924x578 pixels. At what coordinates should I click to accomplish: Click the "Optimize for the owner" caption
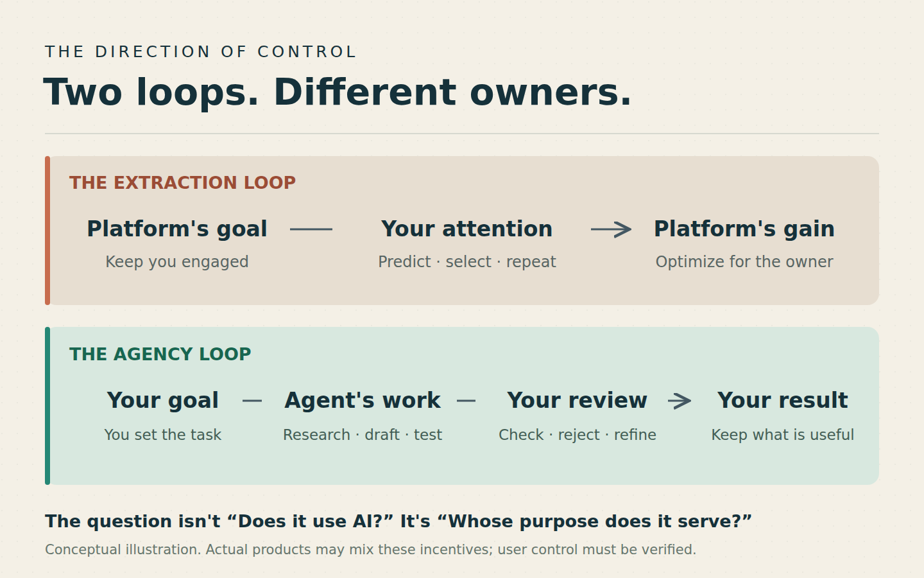tap(744, 262)
